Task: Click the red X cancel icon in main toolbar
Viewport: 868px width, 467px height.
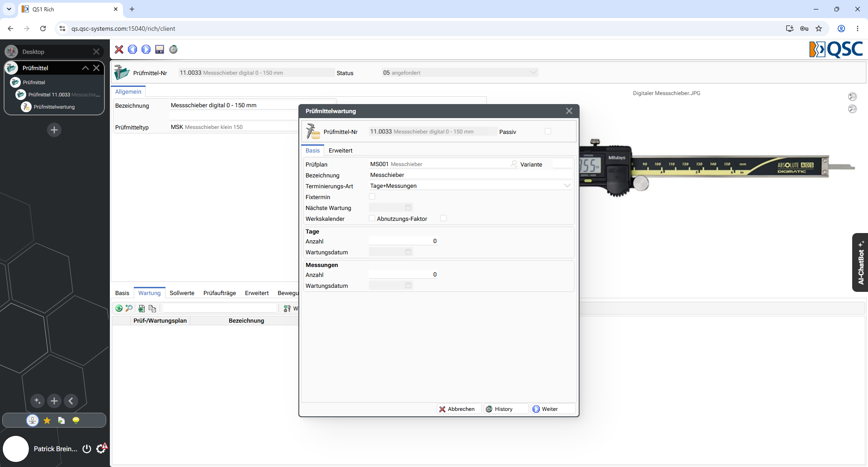Action: point(119,49)
